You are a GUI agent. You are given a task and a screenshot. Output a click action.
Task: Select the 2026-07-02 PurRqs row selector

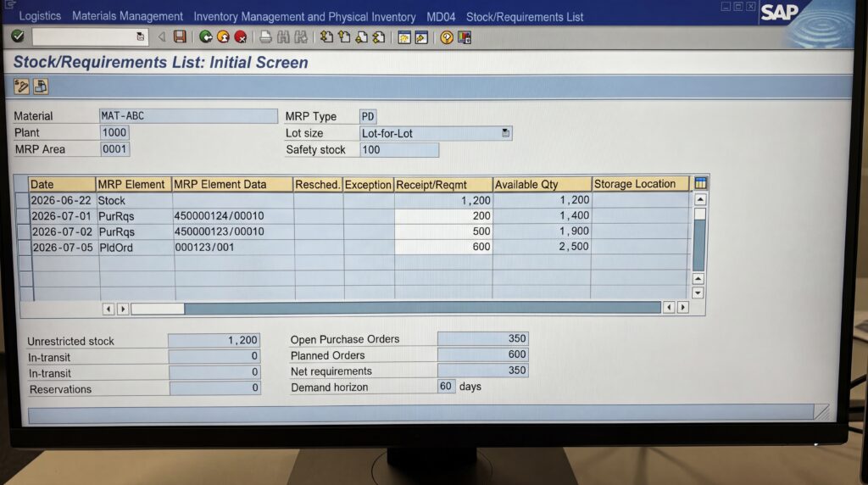pos(23,231)
